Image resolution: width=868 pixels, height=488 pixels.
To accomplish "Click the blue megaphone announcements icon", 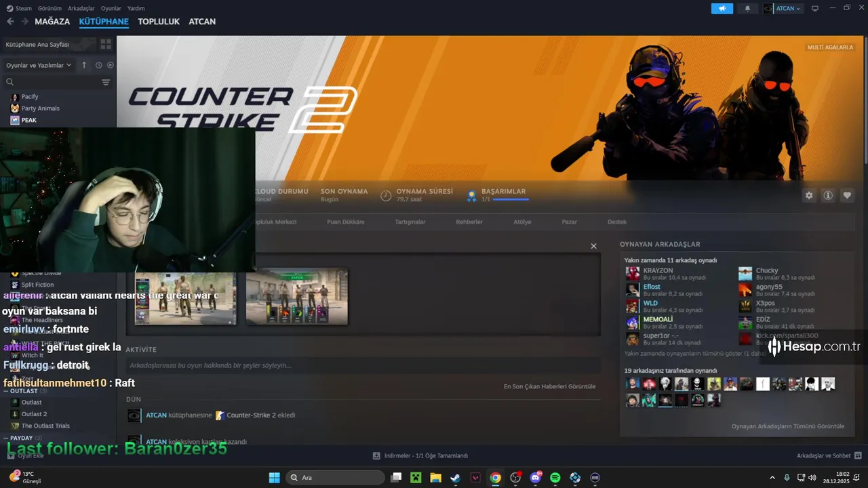I will 722,9.
